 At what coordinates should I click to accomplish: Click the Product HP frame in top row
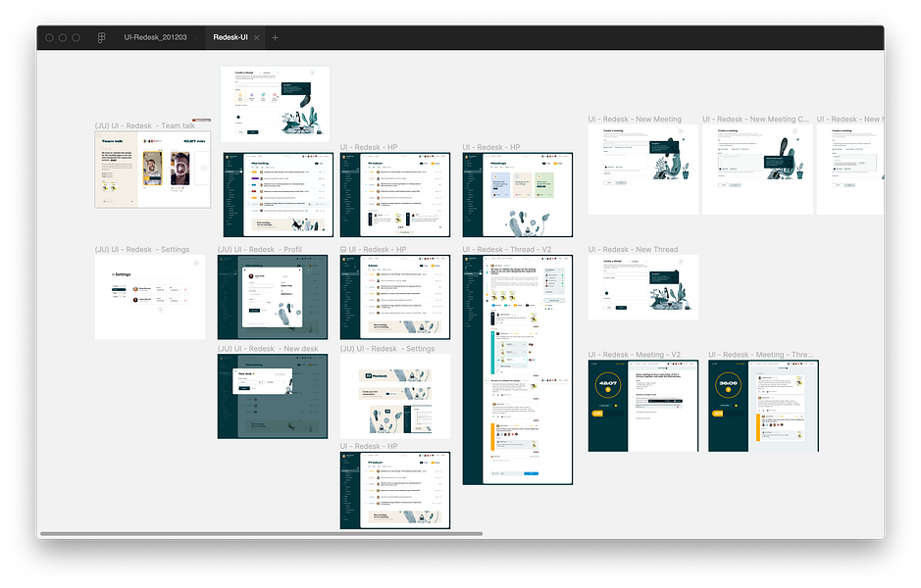[395, 195]
